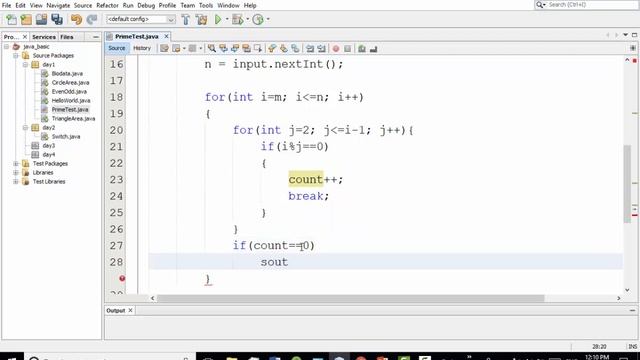Click Next Bookmark icon

coord(283,49)
